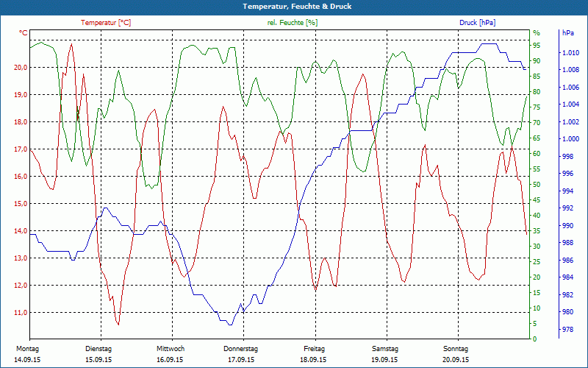
Task: Click the '17,0' temperature axis value
Action: click(x=21, y=149)
